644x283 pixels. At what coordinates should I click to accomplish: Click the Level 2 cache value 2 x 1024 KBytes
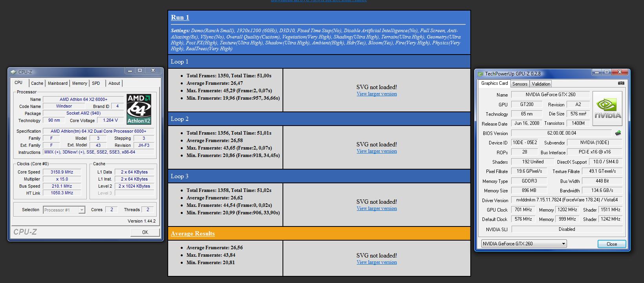tap(134, 186)
